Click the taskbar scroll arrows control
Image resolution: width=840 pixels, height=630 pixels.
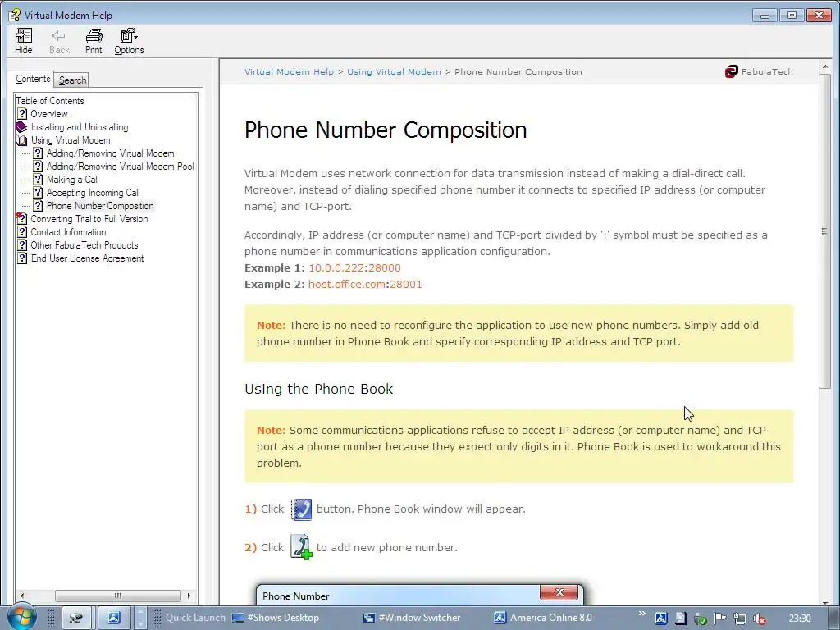point(140,618)
